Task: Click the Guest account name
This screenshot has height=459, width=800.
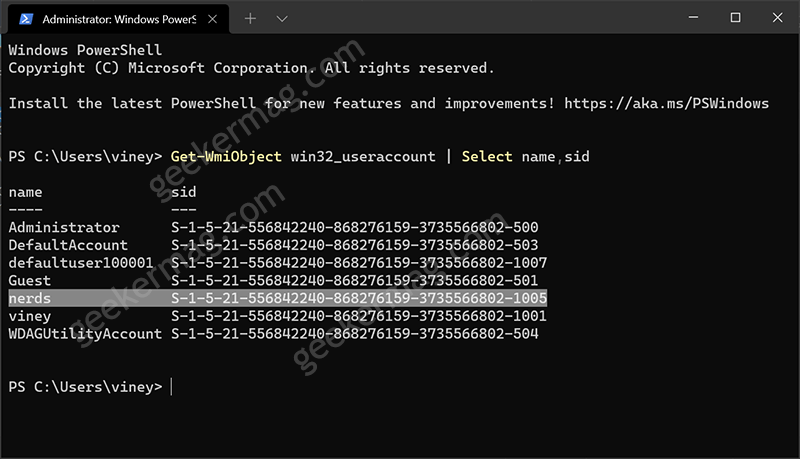Action: (x=30, y=280)
